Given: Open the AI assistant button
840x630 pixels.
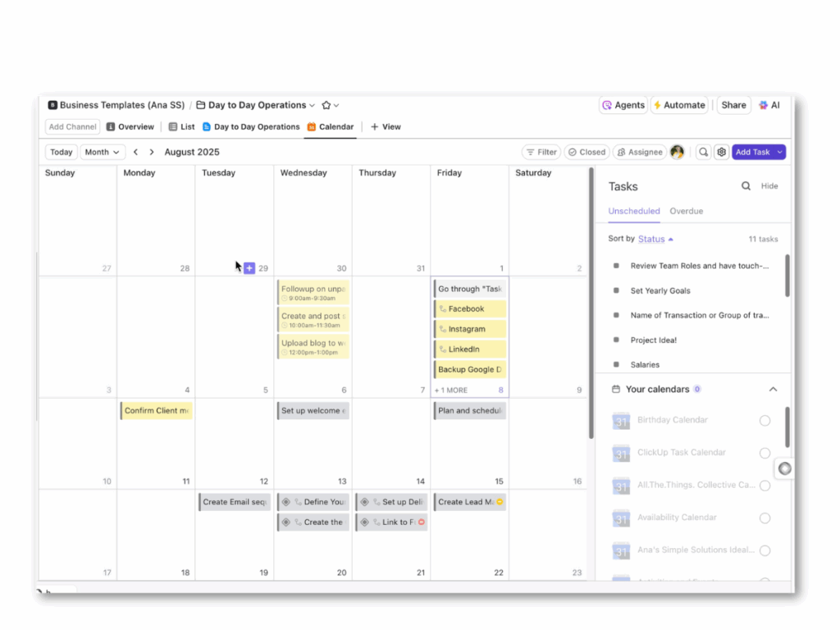Looking at the screenshot, I should point(769,106).
